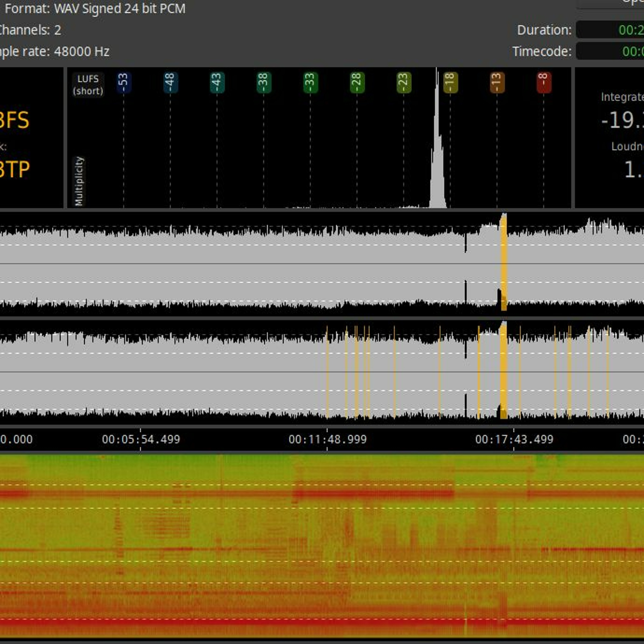Screen dimensions: 644x644
Task: Click the 00:11:48.999 timeline marker
Action: (x=327, y=439)
